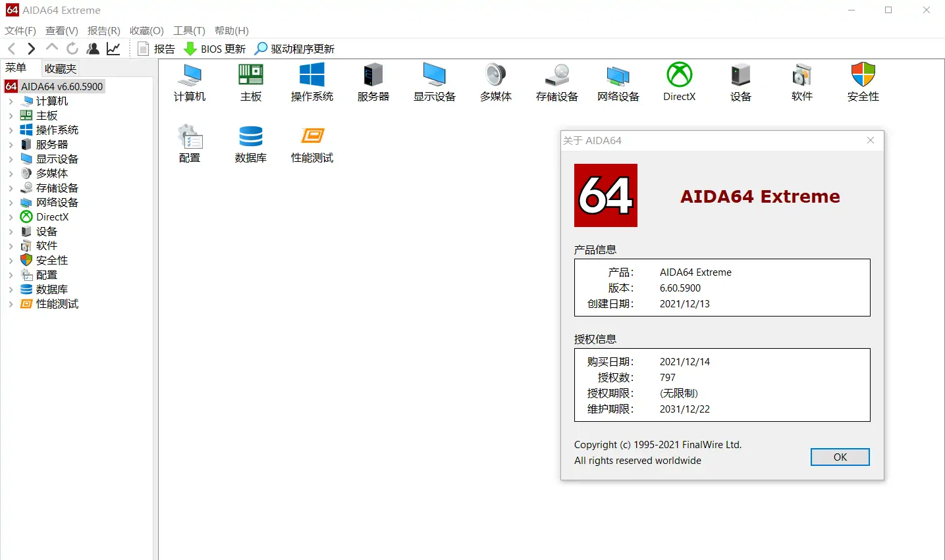This screenshot has width=945, height=560.
Task: Open the 主板 motherboard icon in main pane
Action: pos(251,83)
